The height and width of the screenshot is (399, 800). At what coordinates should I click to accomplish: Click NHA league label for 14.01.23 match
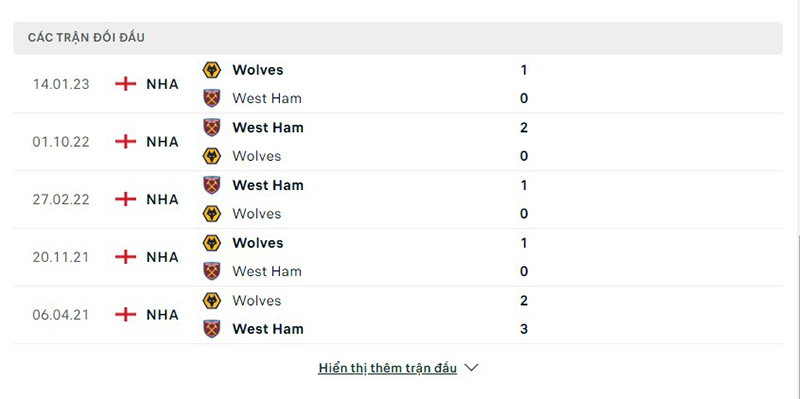163,84
